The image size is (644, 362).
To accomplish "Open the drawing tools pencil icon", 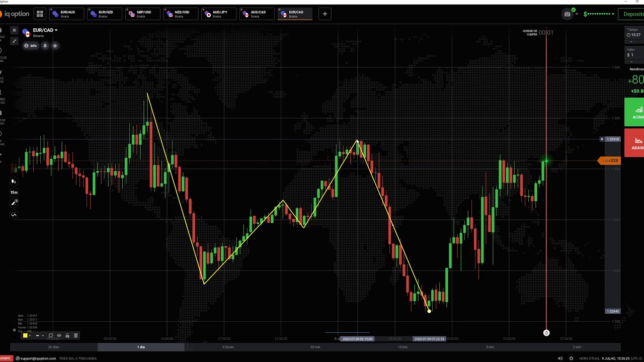I will point(14,203).
